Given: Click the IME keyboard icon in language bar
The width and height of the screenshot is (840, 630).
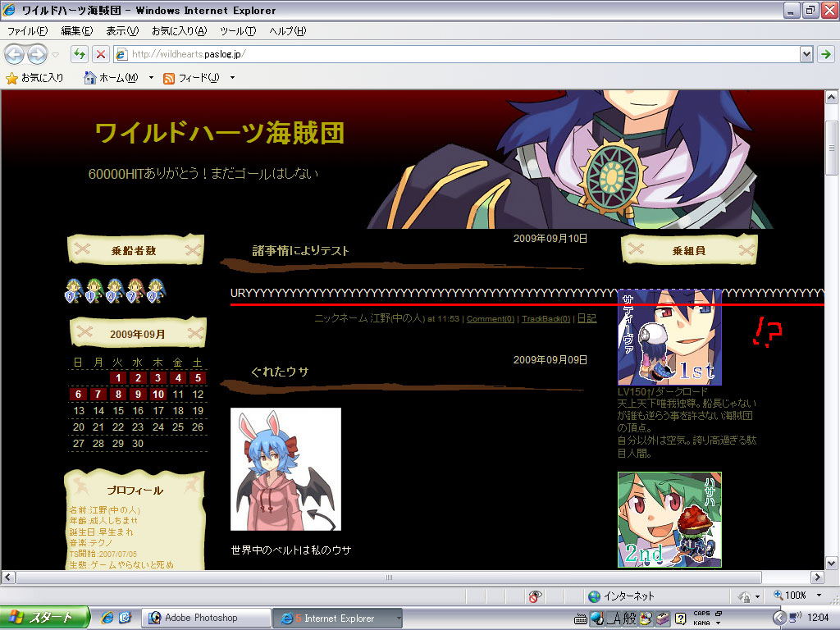Looking at the screenshot, I should 581,620.
